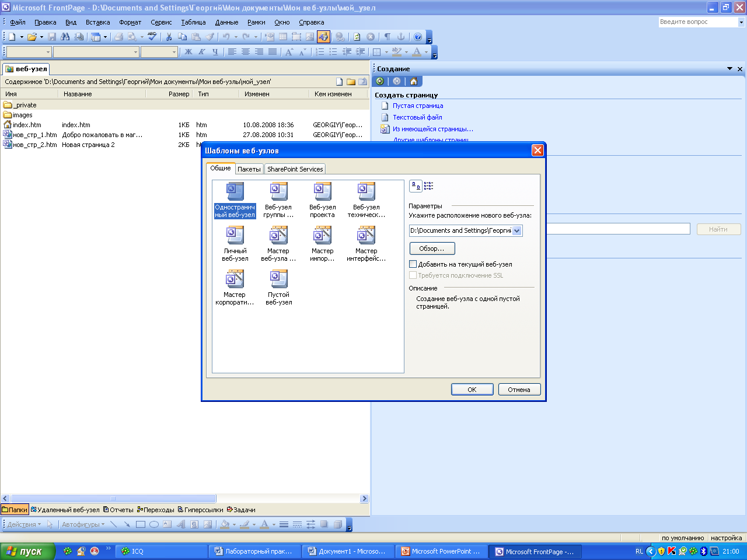Open the Действия drawing dropdown
The image size is (747, 560).
pos(24,524)
